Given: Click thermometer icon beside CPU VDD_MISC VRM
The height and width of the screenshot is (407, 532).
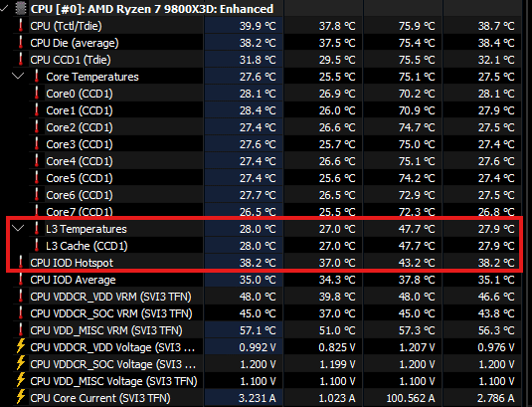Looking at the screenshot, I should (21, 330).
